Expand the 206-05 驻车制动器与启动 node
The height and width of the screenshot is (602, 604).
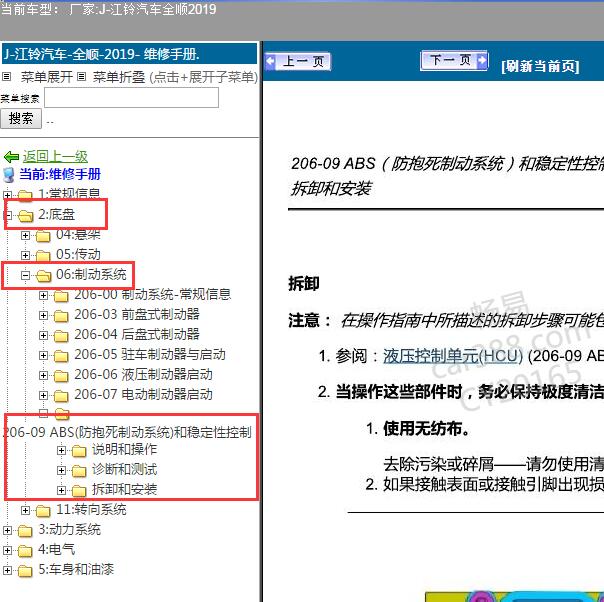(44, 355)
